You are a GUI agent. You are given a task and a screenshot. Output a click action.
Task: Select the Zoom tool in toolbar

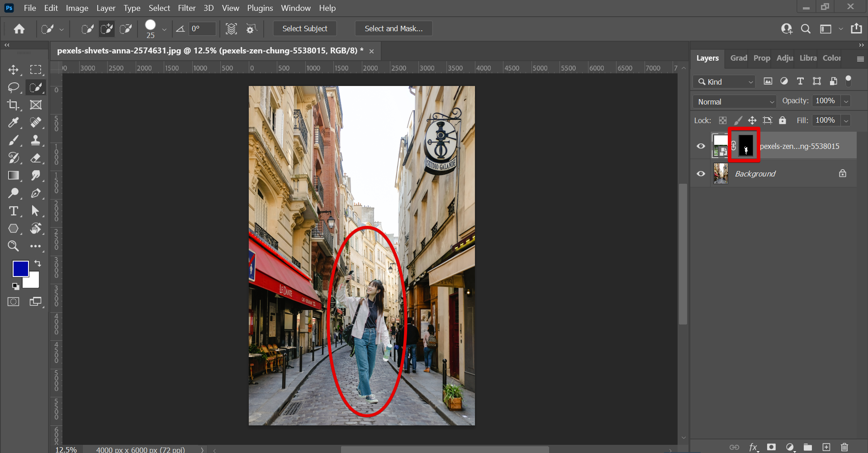[x=13, y=246]
